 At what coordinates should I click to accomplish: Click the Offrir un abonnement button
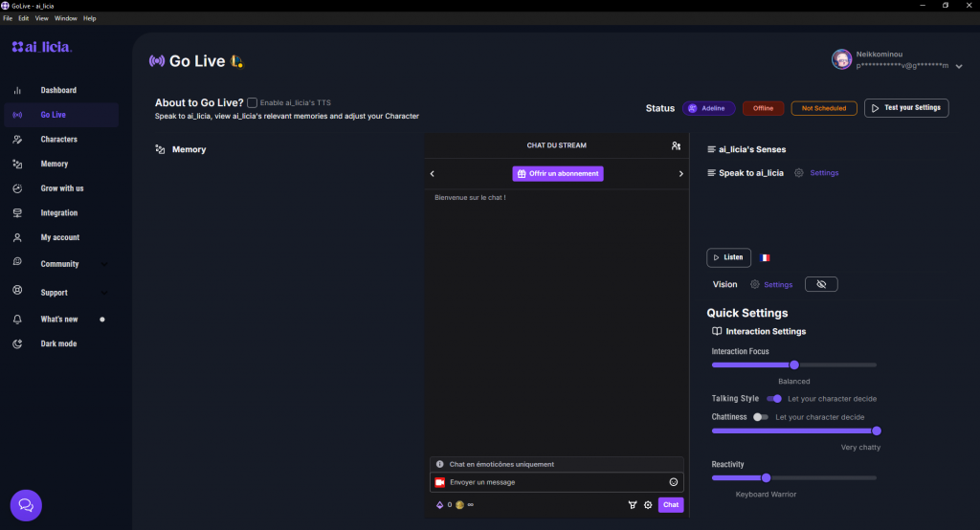point(558,173)
